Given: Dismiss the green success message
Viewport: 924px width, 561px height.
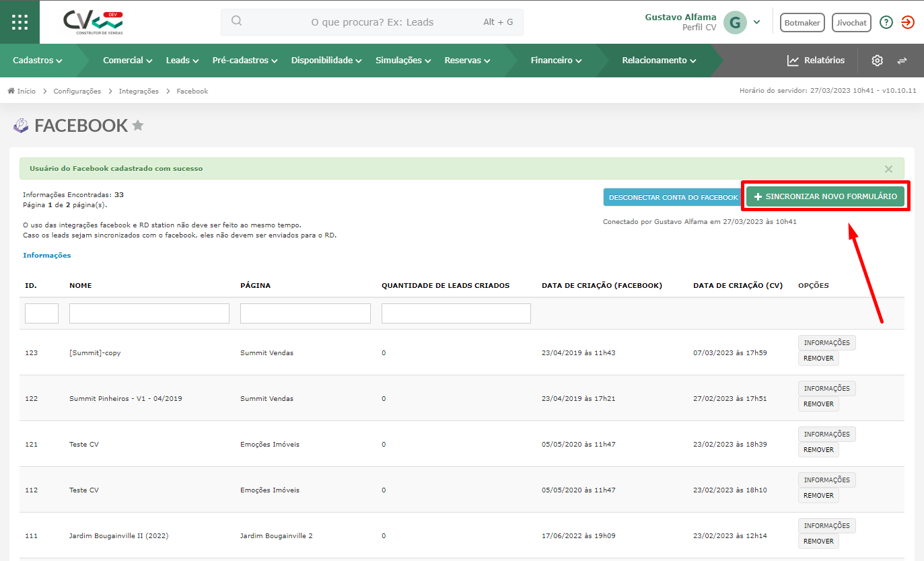Looking at the screenshot, I should pos(888,169).
